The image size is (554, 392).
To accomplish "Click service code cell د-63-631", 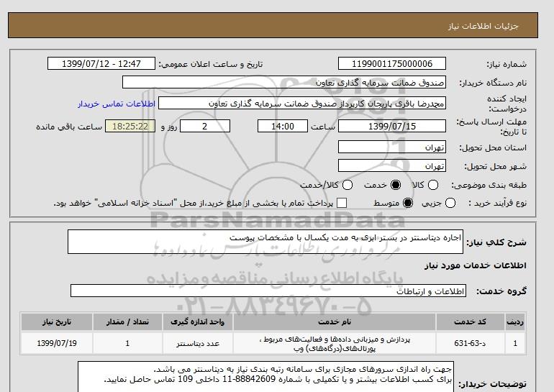I will (470, 343).
